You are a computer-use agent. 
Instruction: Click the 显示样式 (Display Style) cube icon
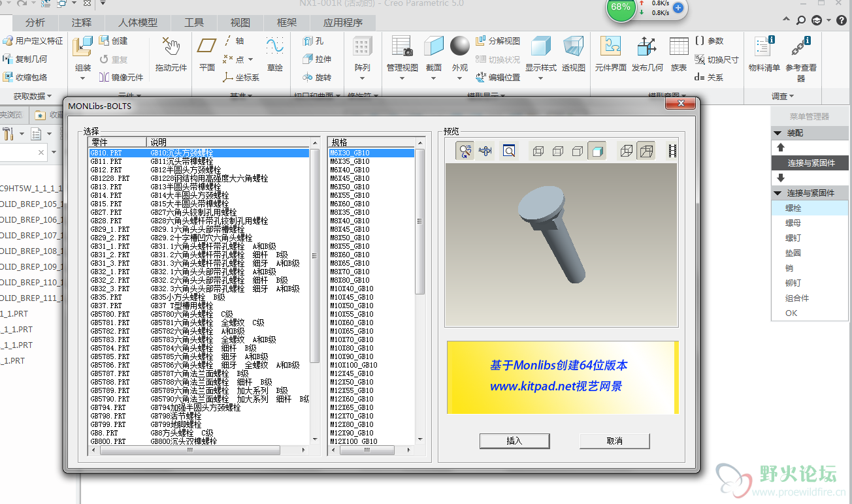tap(541, 47)
